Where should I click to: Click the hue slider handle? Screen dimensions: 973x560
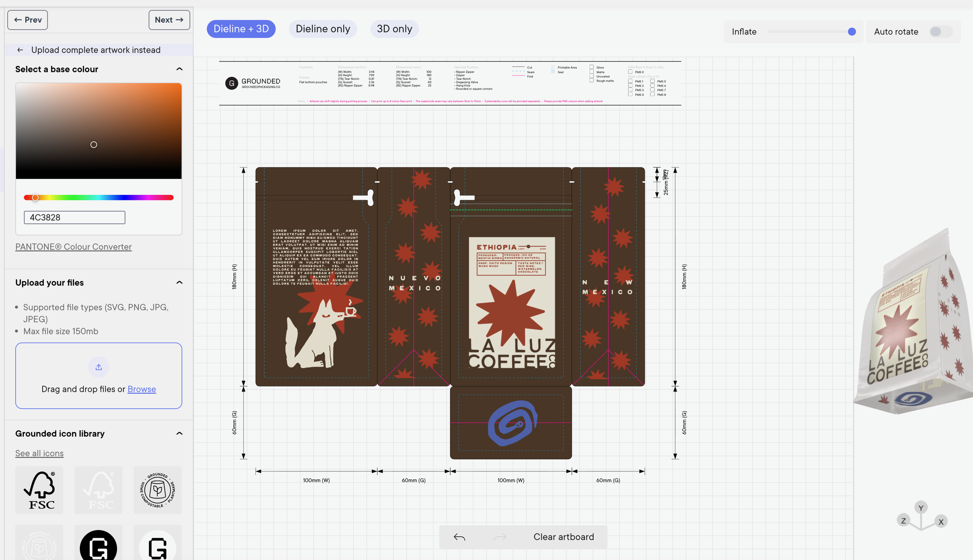point(35,198)
